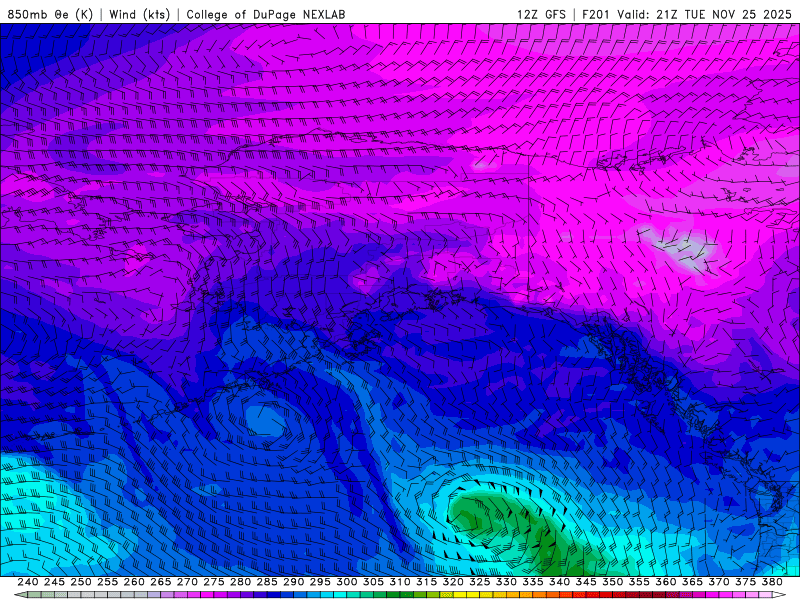Click 'College of DuPage NEXLAB' text

coord(266,14)
